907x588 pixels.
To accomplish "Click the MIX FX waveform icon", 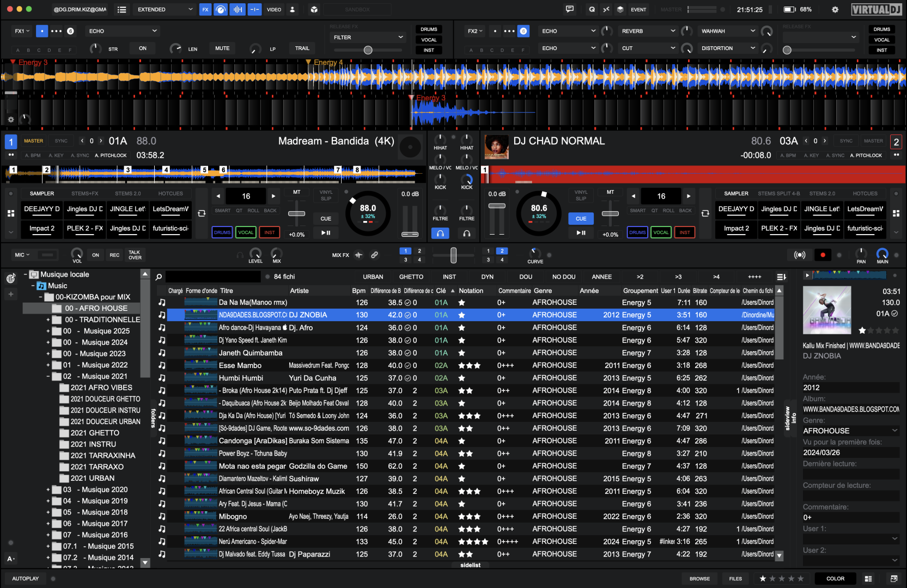I will click(358, 255).
